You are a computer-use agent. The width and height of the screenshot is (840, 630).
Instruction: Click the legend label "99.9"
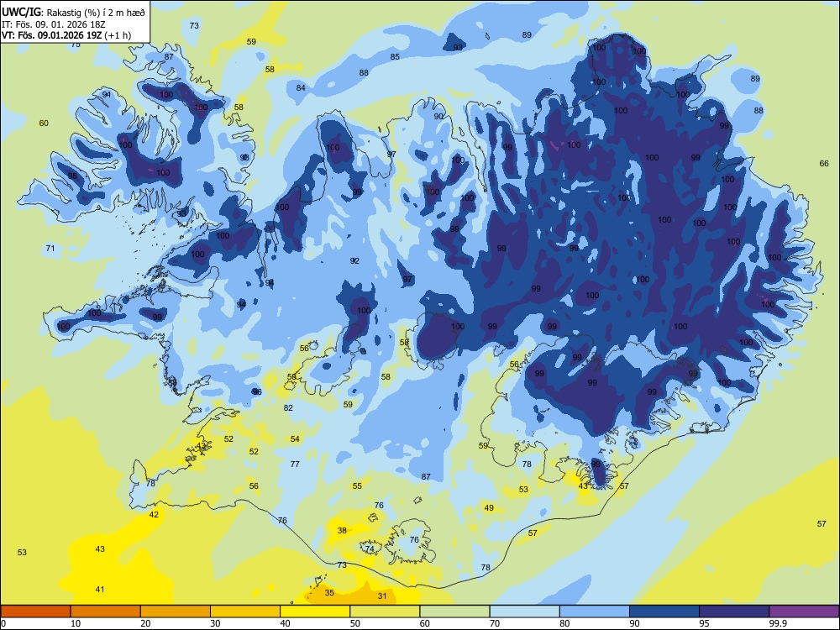[777, 623]
